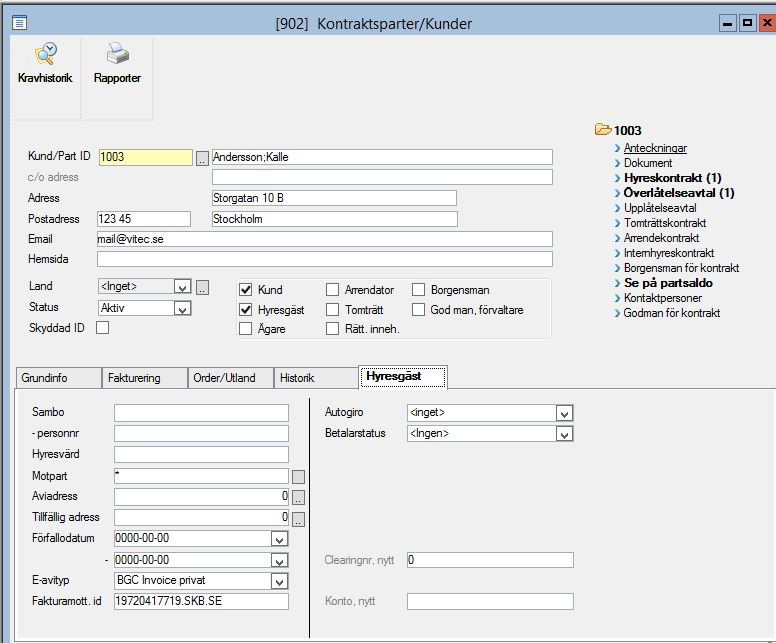Image resolution: width=776 pixels, height=643 pixels.
Task: Open the Arrendekontrakt link
Action: tap(661, 238)
